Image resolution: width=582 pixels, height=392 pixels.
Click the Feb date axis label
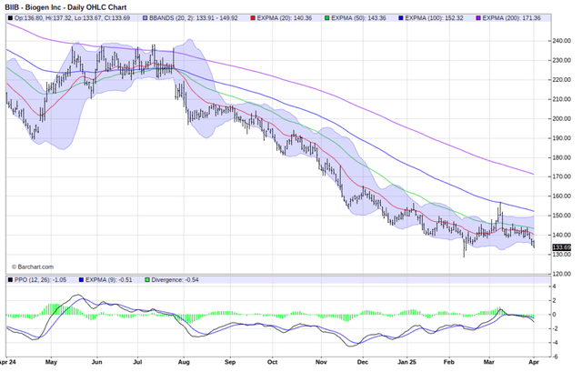click(x=449, y=362)
